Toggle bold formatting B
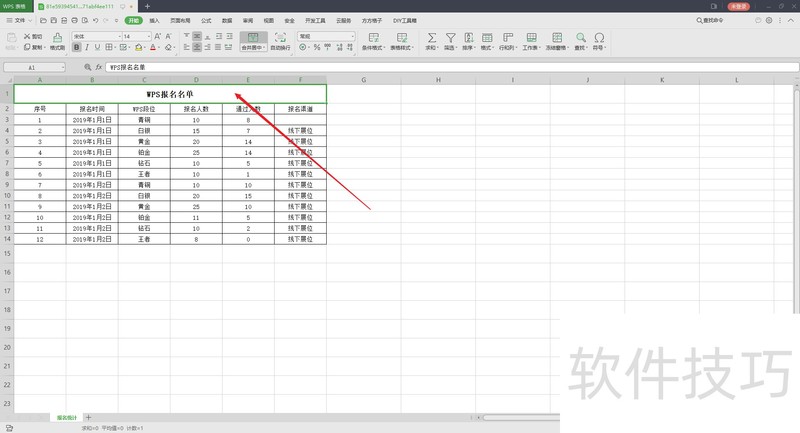 click(x=77, y=47)
